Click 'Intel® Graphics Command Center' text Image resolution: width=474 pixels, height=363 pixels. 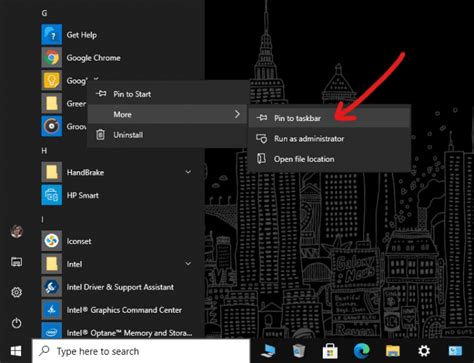pos(124,310)
